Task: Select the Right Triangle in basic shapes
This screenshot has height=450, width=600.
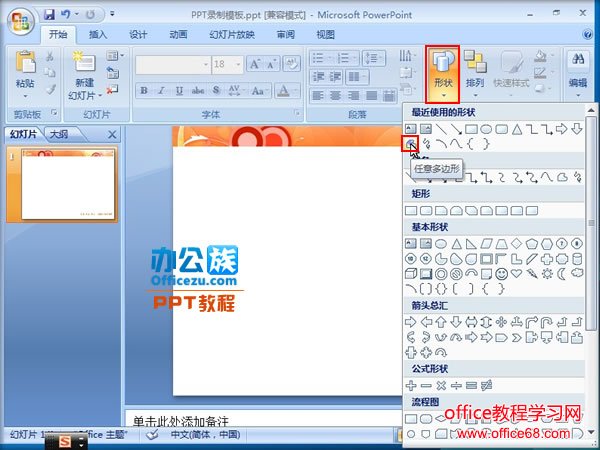Action: 471,243
